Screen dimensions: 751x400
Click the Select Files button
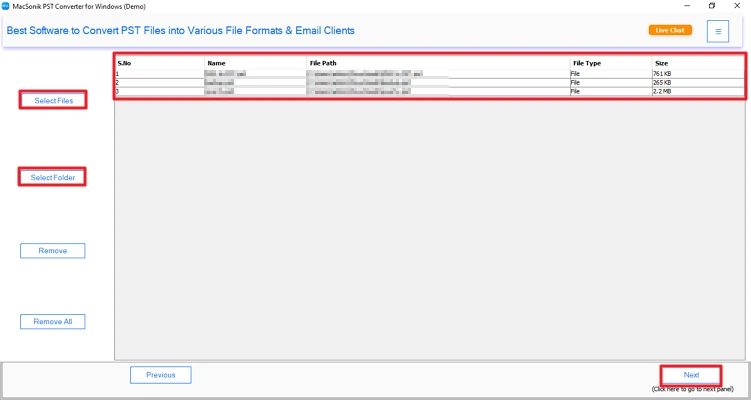[x=53, y=100]
